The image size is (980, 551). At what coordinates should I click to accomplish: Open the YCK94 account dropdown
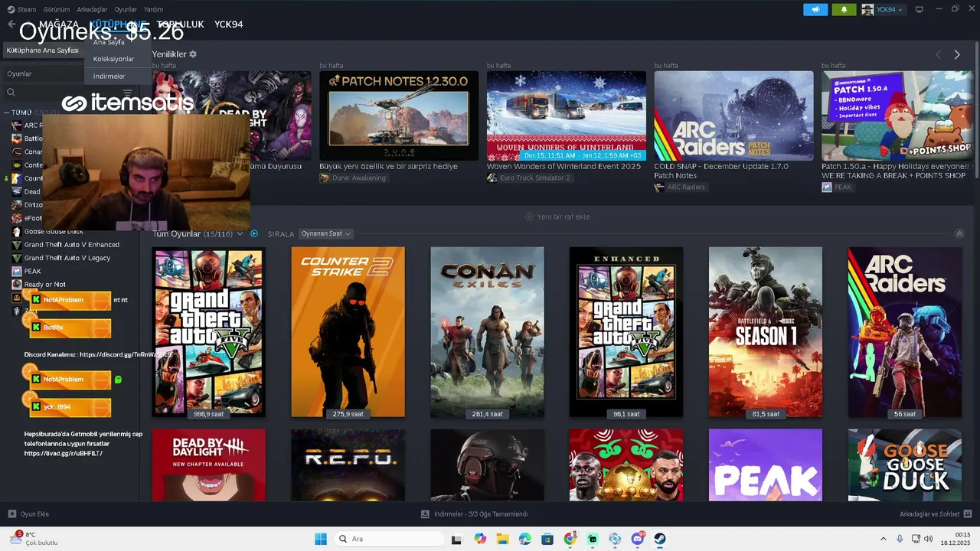click(x=883, y=10)
